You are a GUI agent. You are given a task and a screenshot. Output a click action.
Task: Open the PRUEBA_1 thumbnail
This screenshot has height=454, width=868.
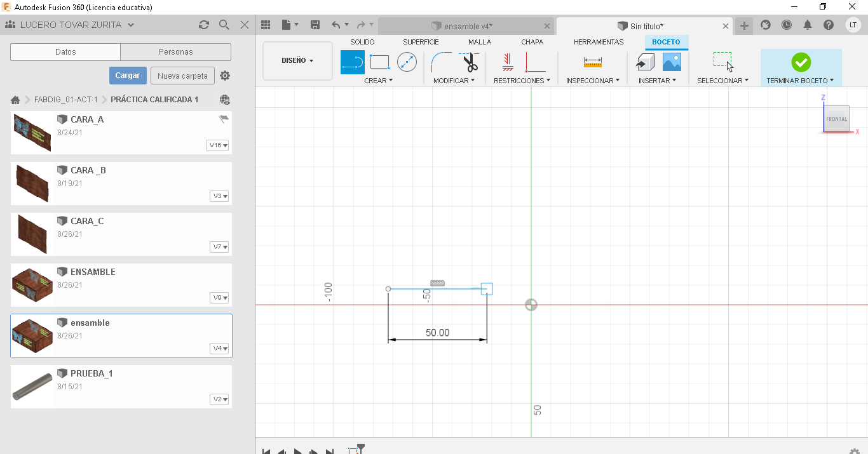click(x=32, y=387)
